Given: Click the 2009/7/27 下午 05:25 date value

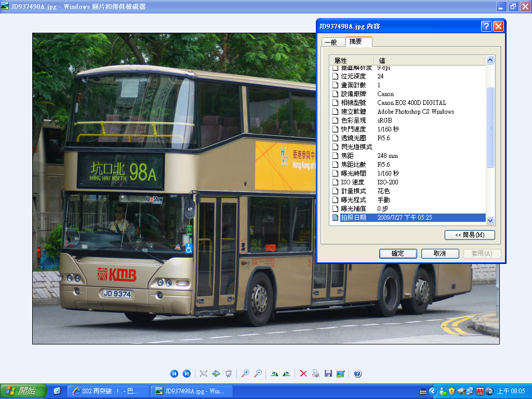Looking at the screenshot, I should (404, 218).
